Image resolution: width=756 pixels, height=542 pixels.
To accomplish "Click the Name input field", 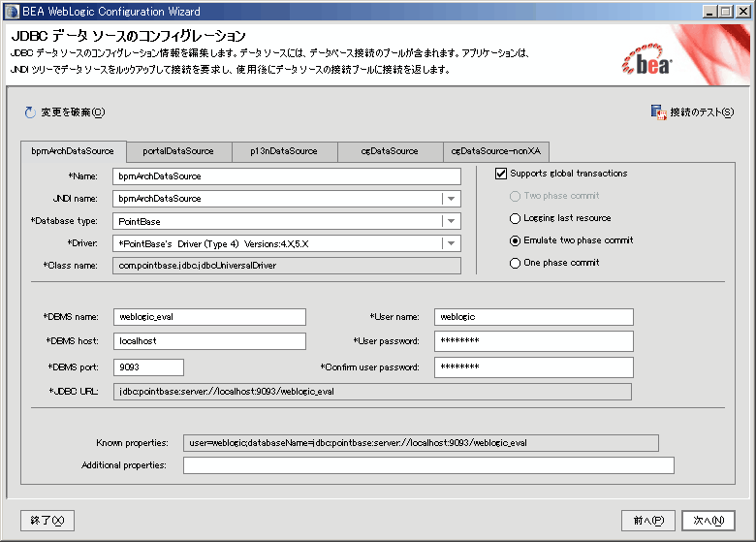I will click(286, 176).
